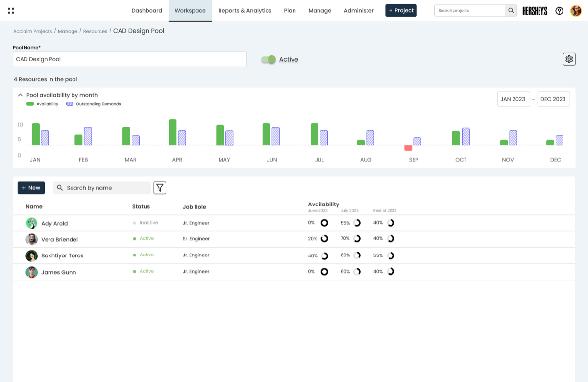The height and width of the screenshot is (382, 588).
Task: Click Bakhtiyor Toros's avatar
Action: coord(32,255)
